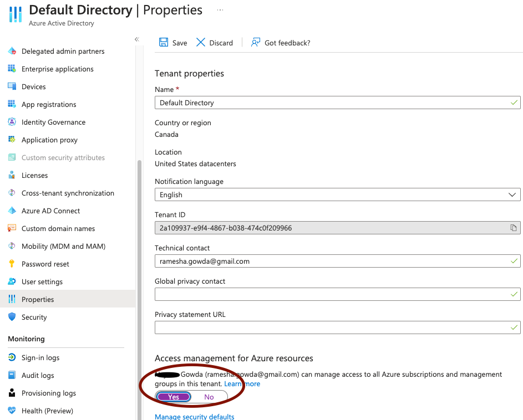Click the Licenses icon
The height and width of the screenshot is (420, 523).
tap(12, 175)
